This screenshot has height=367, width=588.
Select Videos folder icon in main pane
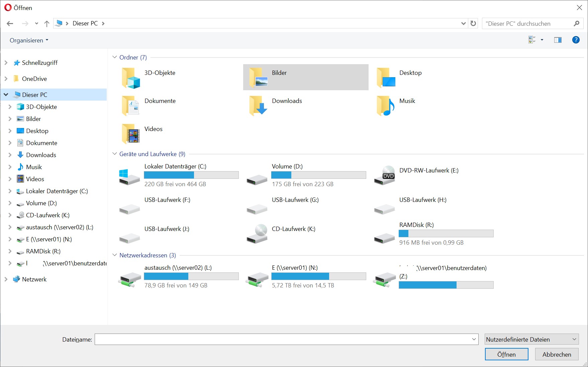pos(131,134)
